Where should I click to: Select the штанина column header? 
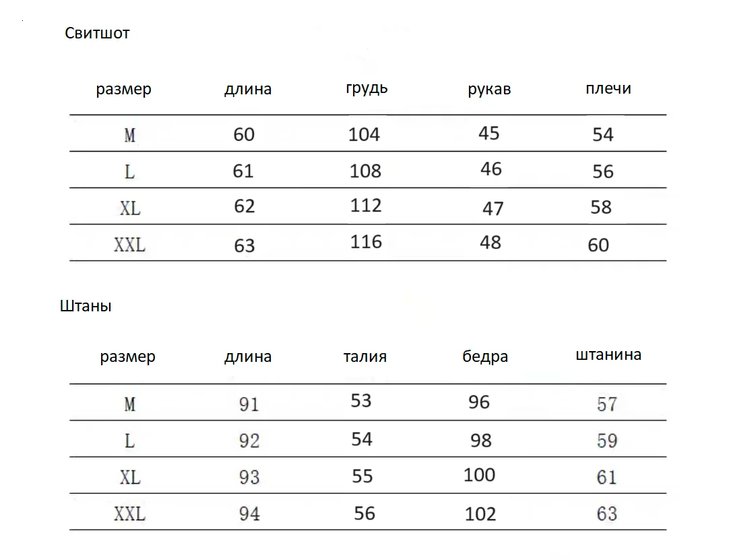coord(608,354)
